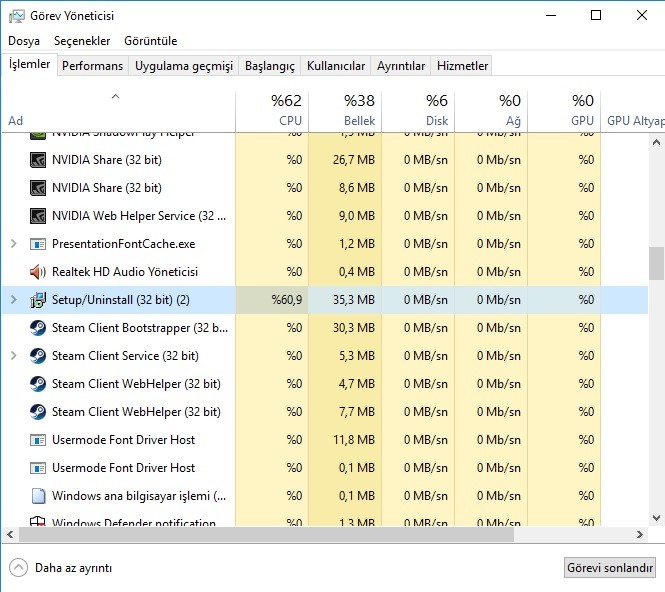Viewport: 665px width, 592px height.
Task: Expand the Steam Client Service process group
Action: (x=14, y=356)
